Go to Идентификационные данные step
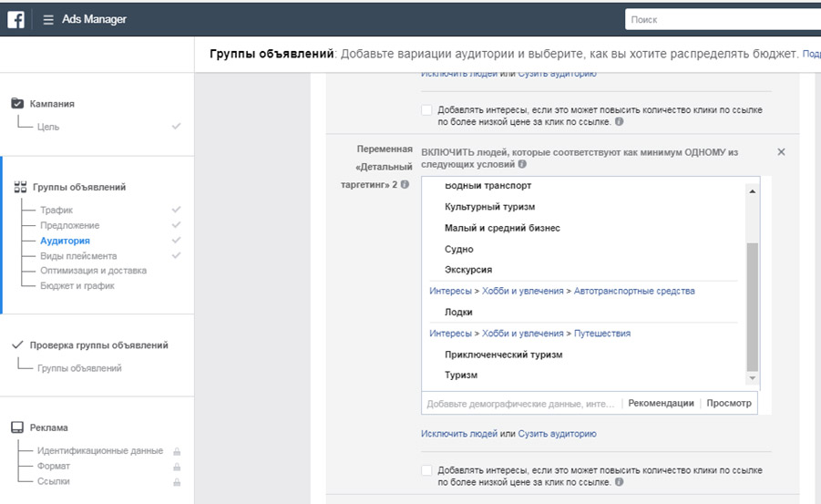Image resolution: width=821 pixels, height=504 pixels. [100, 450]
